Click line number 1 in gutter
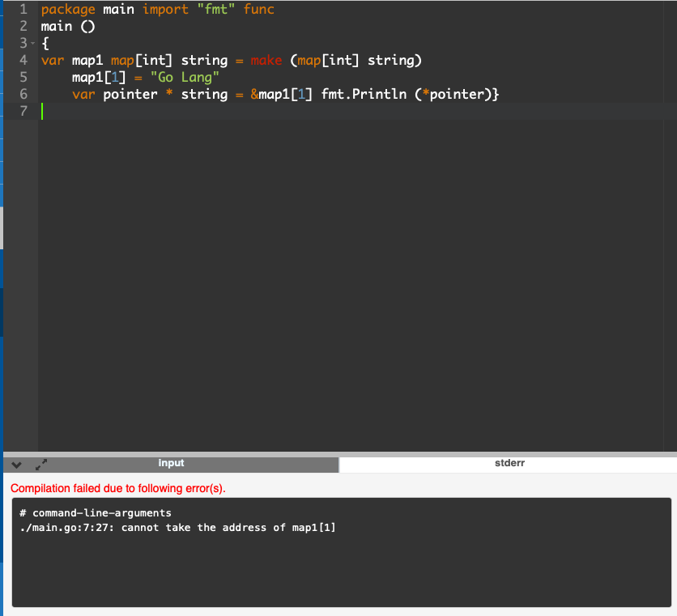The image size is (677, 616). [23, 9]
